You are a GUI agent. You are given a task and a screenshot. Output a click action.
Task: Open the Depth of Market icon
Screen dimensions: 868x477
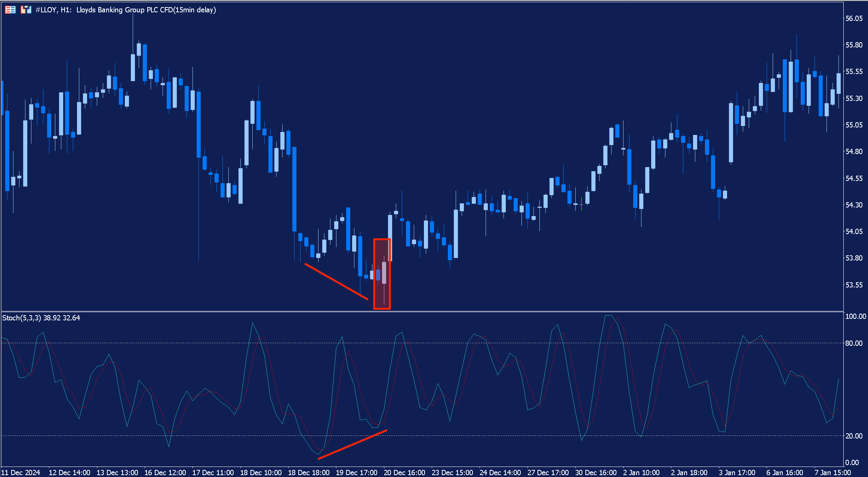10,10
